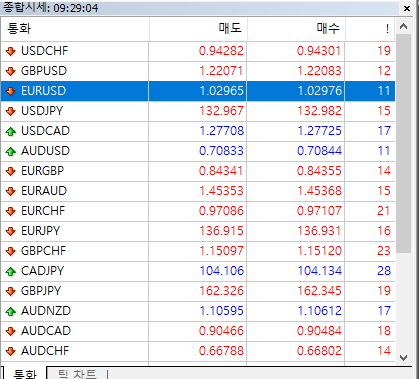
Task: Select the USDCHF symbol name
Action: (x=44, y=51)
